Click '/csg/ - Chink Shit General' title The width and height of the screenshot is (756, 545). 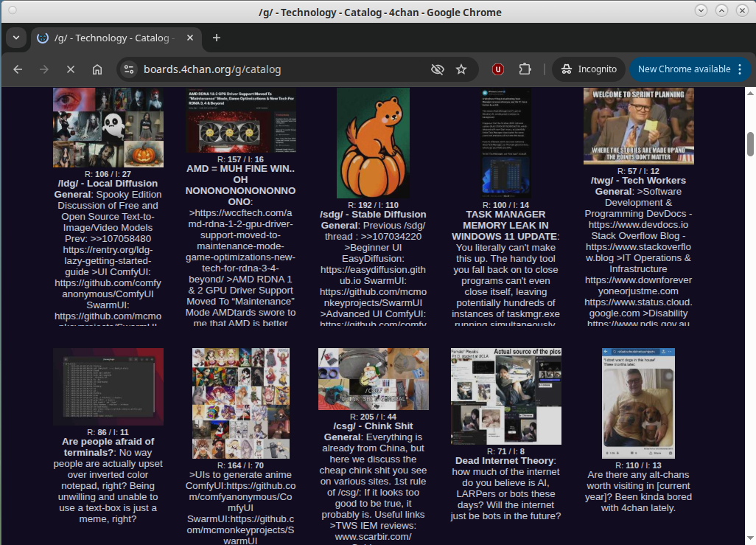coord(373,431)
